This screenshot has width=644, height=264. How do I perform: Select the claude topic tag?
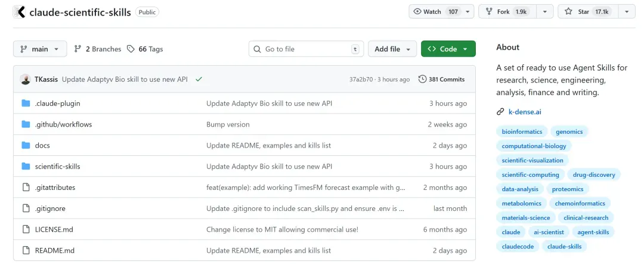pos(511,232)
